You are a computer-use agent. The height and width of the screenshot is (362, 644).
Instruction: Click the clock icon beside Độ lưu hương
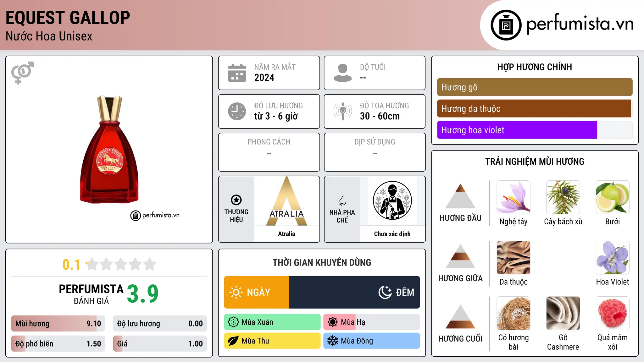(x=237, y=111)
